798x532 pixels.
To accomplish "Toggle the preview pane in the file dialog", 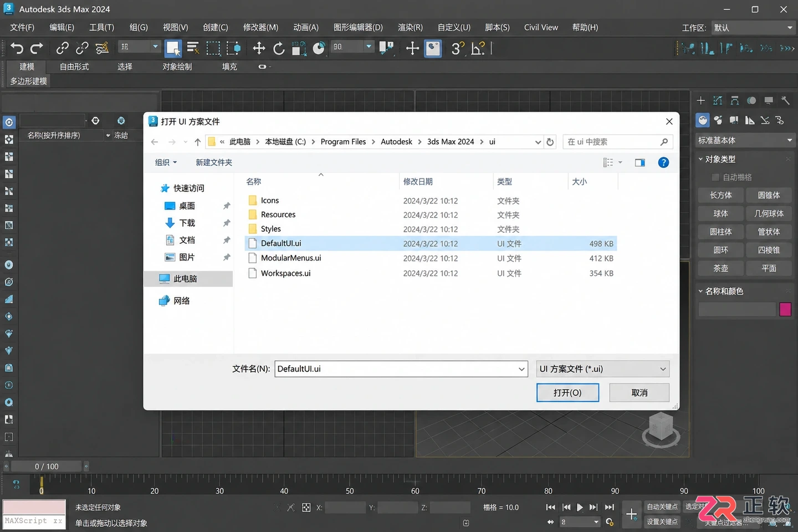I will (x=640, y=162).
